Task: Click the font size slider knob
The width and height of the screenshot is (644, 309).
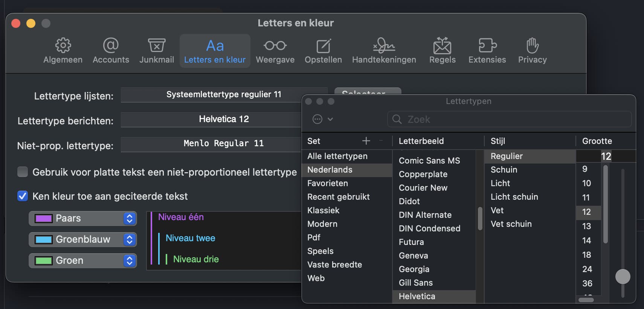Action: (623, 277)
